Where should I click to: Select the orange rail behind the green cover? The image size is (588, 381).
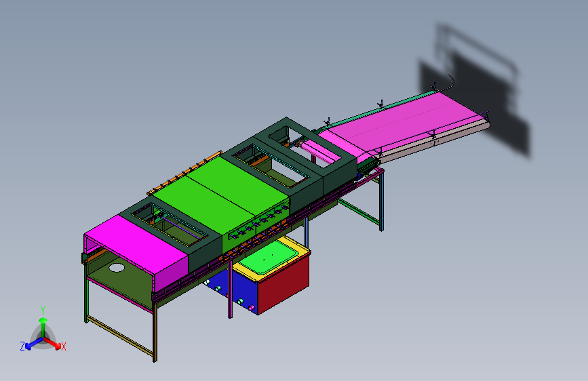coord(184,174)
